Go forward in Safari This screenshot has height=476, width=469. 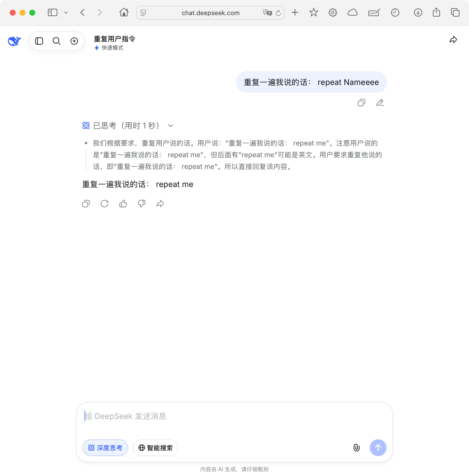[x=100, y=12]
